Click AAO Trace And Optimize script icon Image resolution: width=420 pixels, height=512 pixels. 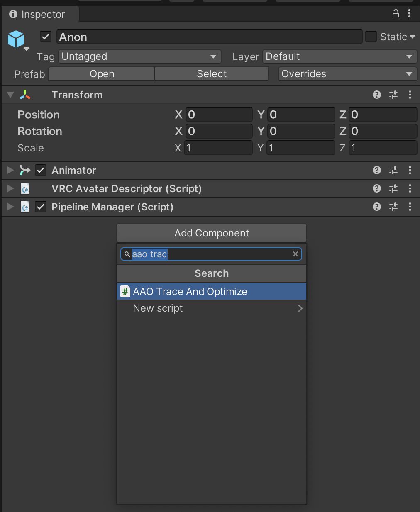coord(125,291)
